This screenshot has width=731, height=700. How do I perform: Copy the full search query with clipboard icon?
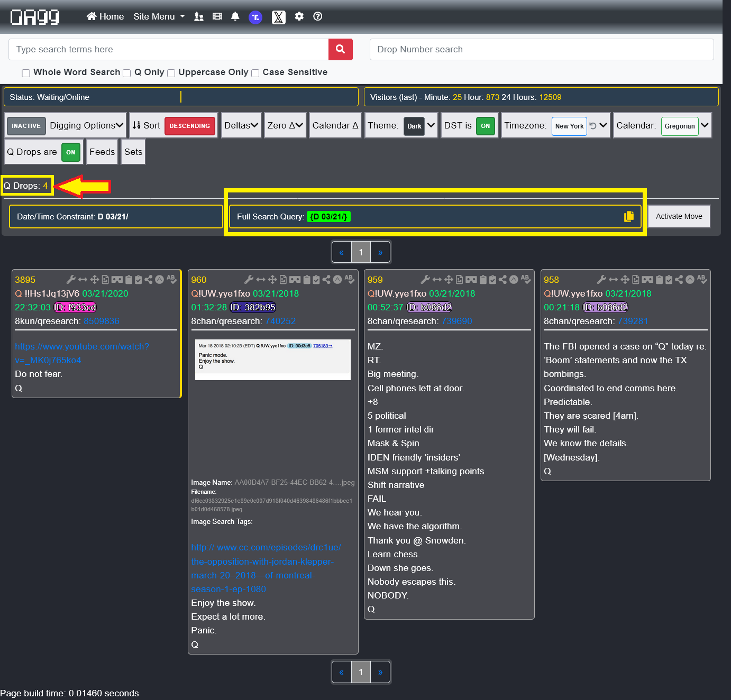pos(628,216)
